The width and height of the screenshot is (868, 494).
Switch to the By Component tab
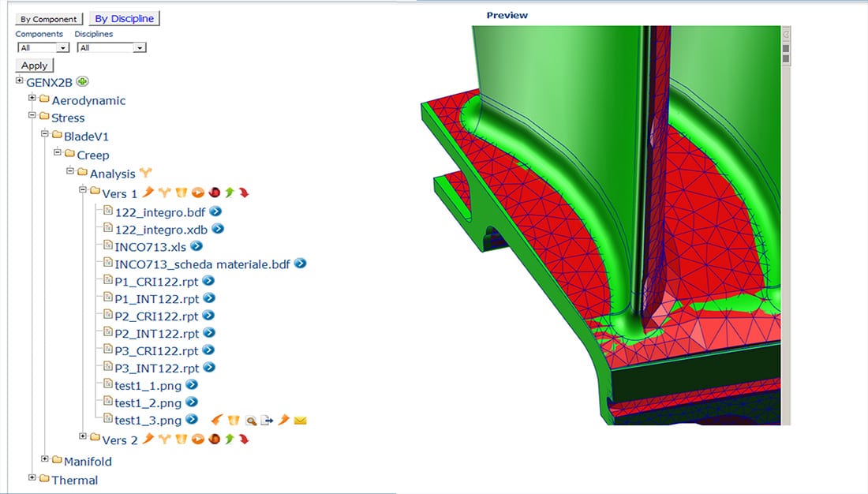(x=49, y=19)
